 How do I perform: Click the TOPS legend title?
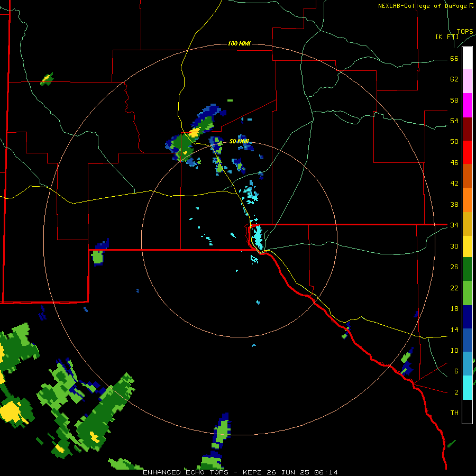click(x=465, y=31)
